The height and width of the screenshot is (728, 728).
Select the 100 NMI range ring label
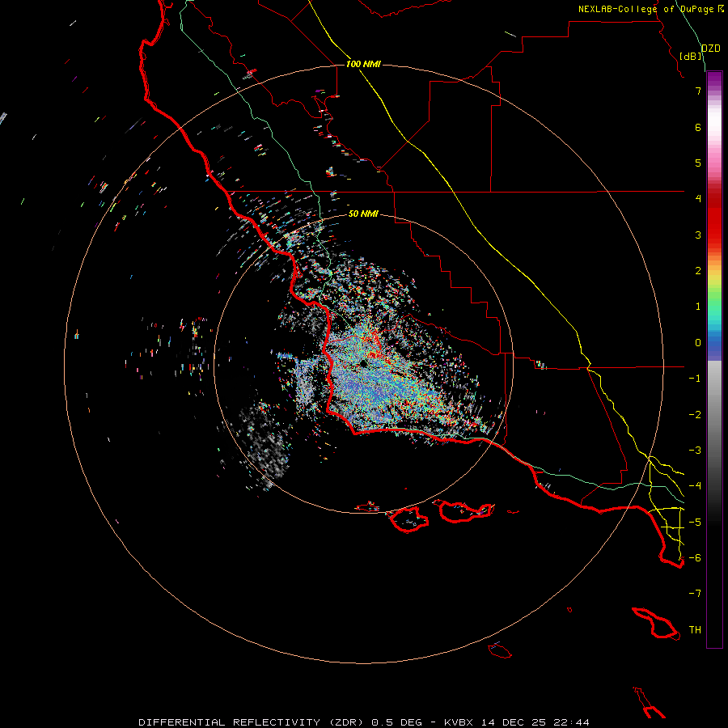363,64
